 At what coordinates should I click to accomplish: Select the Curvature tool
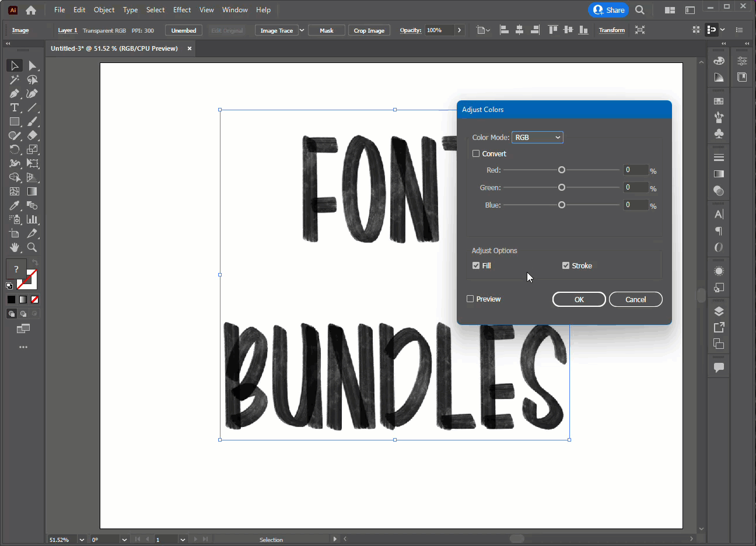[x=32, y=93]
